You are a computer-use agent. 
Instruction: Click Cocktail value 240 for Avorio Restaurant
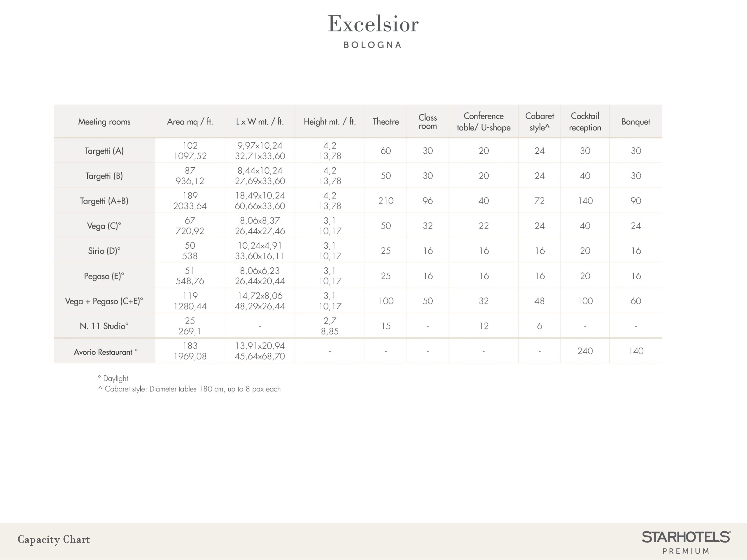click(585, 351)
